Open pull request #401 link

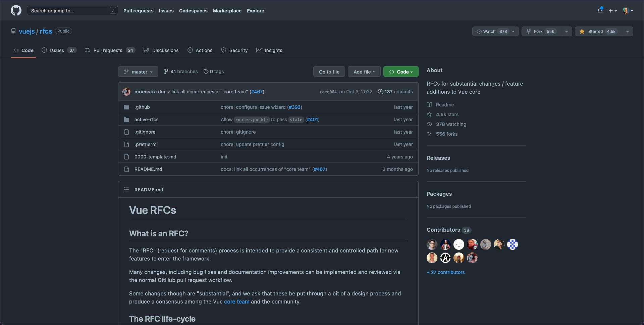pos(312,120)
